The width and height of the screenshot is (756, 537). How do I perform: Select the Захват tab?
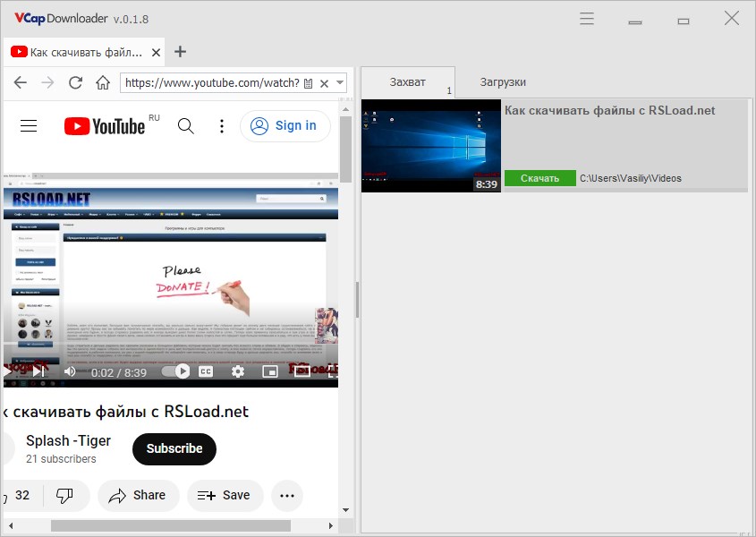407,81
